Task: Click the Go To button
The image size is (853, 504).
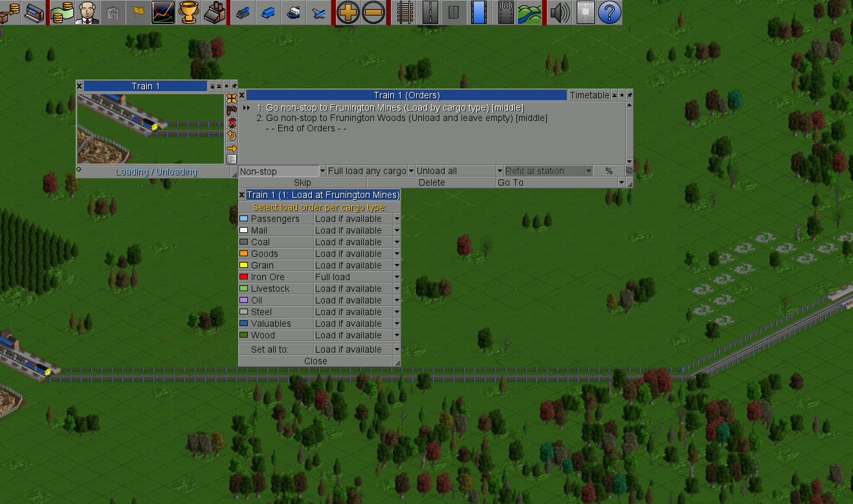Action: click(557, 182)
